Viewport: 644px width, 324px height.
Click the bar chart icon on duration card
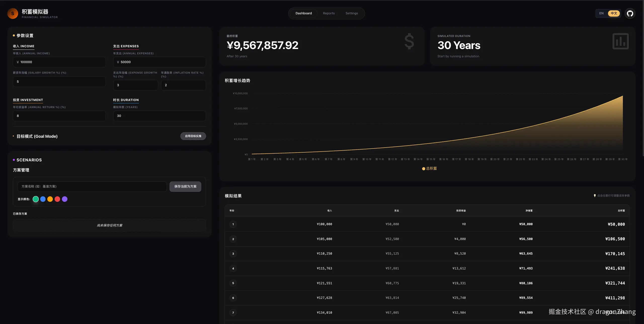point(620,41)
